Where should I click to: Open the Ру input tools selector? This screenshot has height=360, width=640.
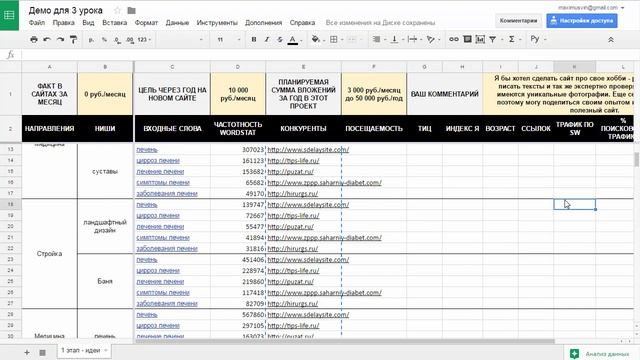tap(538, 40)
